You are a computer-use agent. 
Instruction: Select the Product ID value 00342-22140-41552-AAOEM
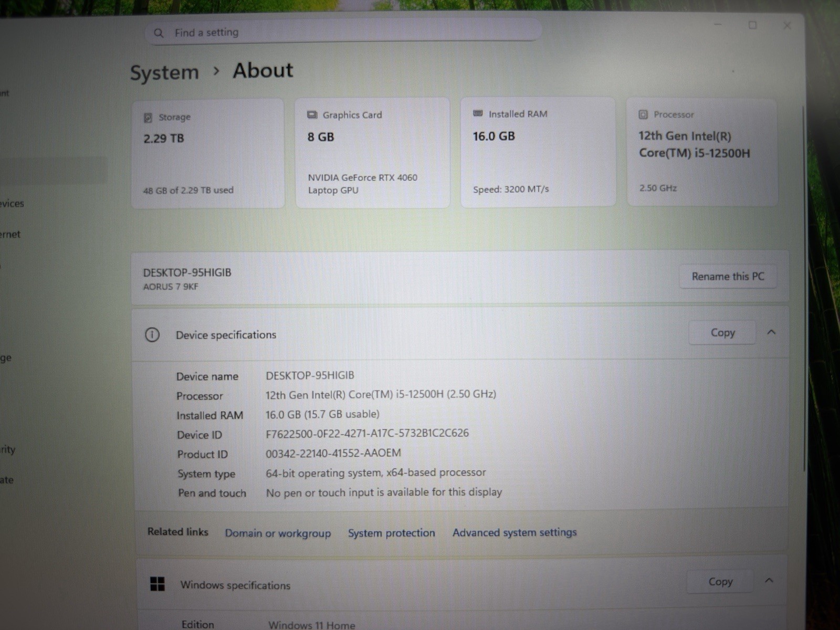click(x=333, y=453)
